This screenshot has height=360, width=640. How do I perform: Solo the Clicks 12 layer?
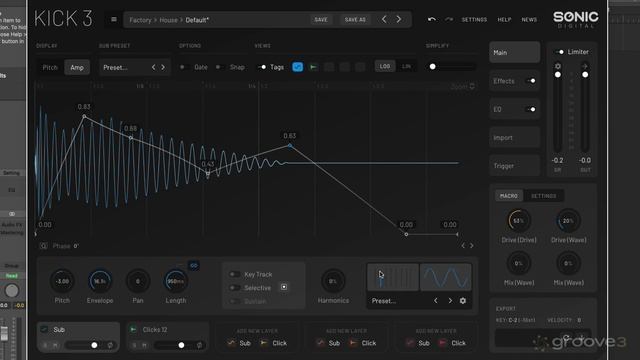click(x=134, y=345)
